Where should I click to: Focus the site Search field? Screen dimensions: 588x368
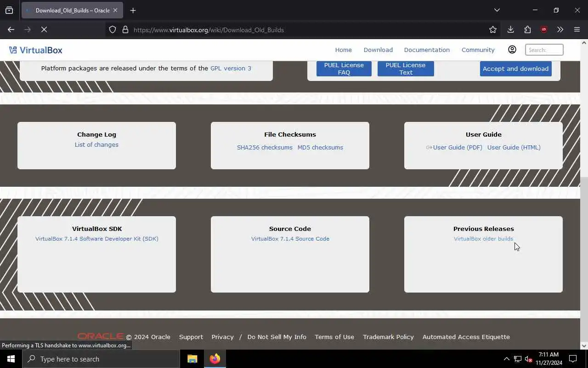click(x=544, y=50)
